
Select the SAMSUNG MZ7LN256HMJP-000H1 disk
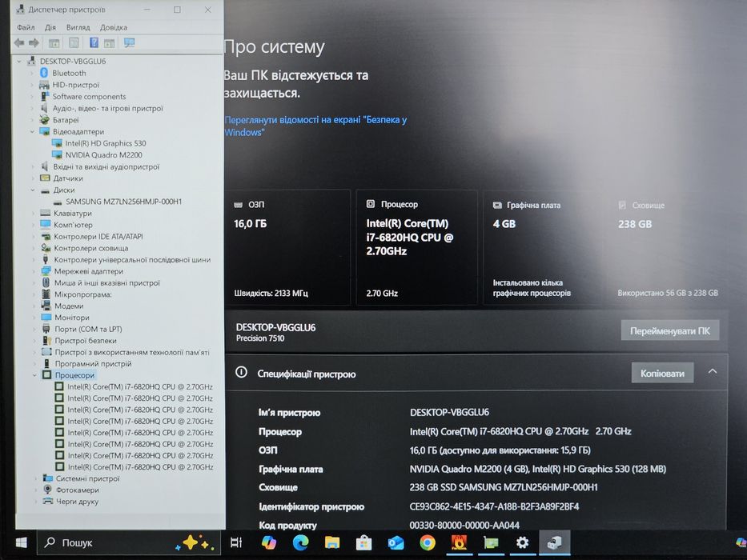click(124, 202)
